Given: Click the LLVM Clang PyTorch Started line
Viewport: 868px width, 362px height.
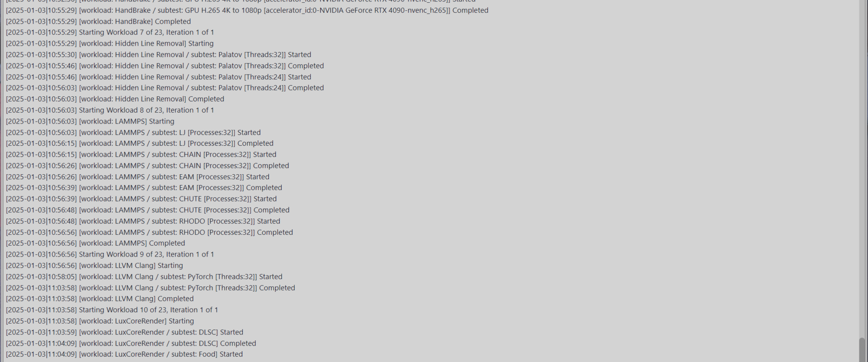Looking at the screenshot, I should point(144,277).
